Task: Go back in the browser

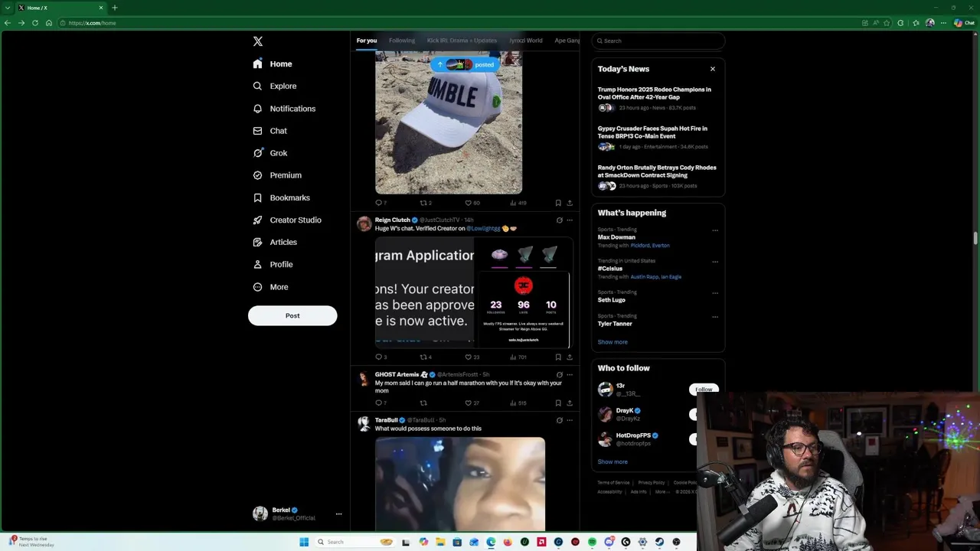Action: click(8, 23)
